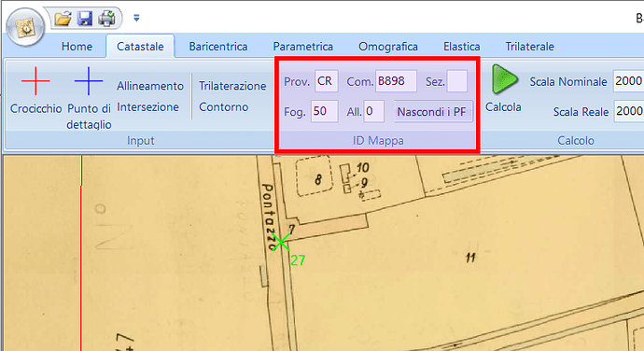
Task: Select the Catastale tab
Action: tap(140, 47)
